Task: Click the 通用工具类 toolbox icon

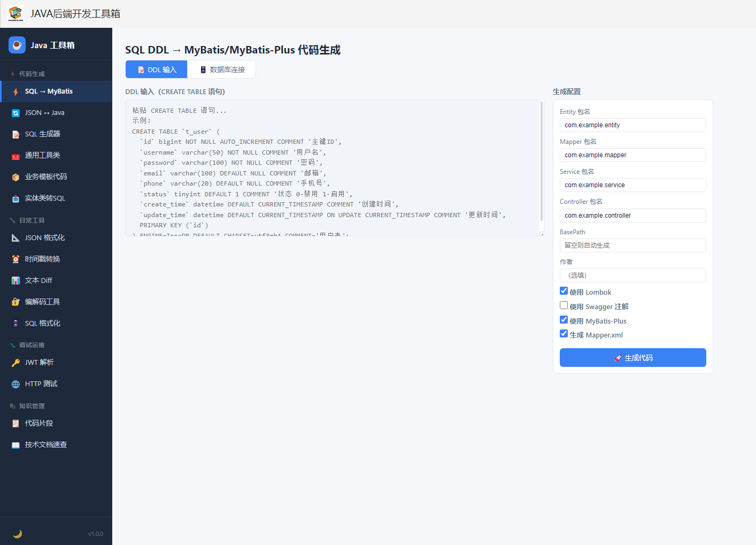Action: [16, 156]
